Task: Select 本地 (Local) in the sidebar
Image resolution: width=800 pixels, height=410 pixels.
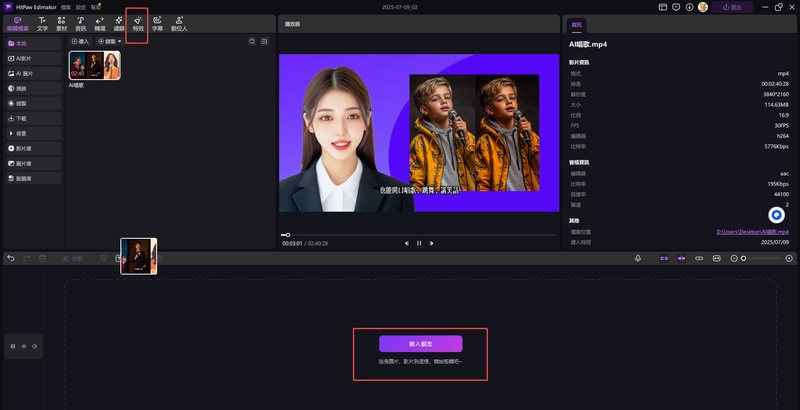Action: 34,44
